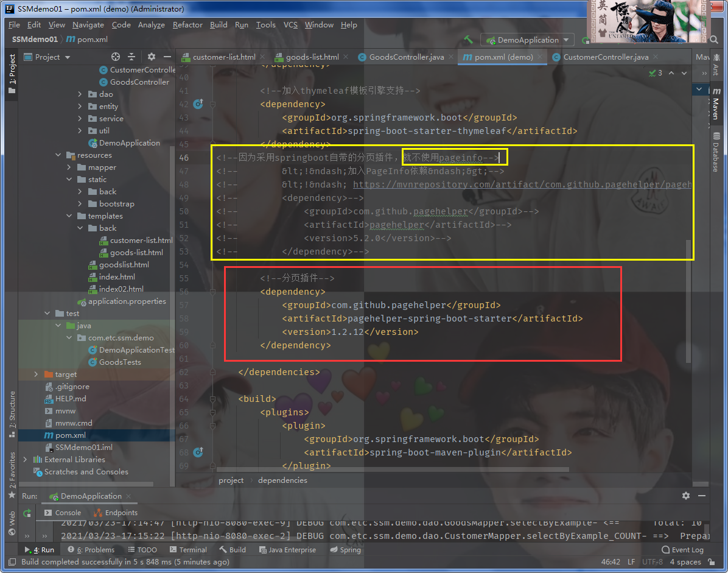728x573 pixels.
Task: Open the Structure tool window
Action: 12,414
